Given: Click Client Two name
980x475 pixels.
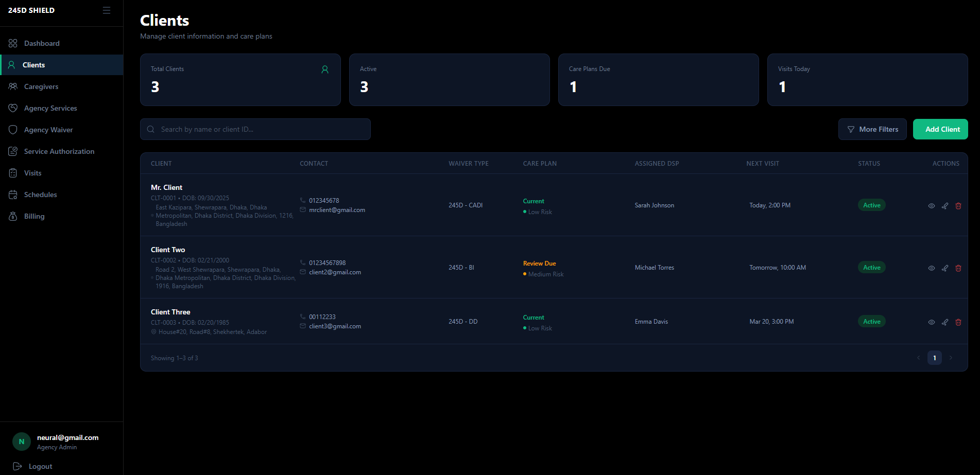Looking at the screenshot, I should 168,250.
